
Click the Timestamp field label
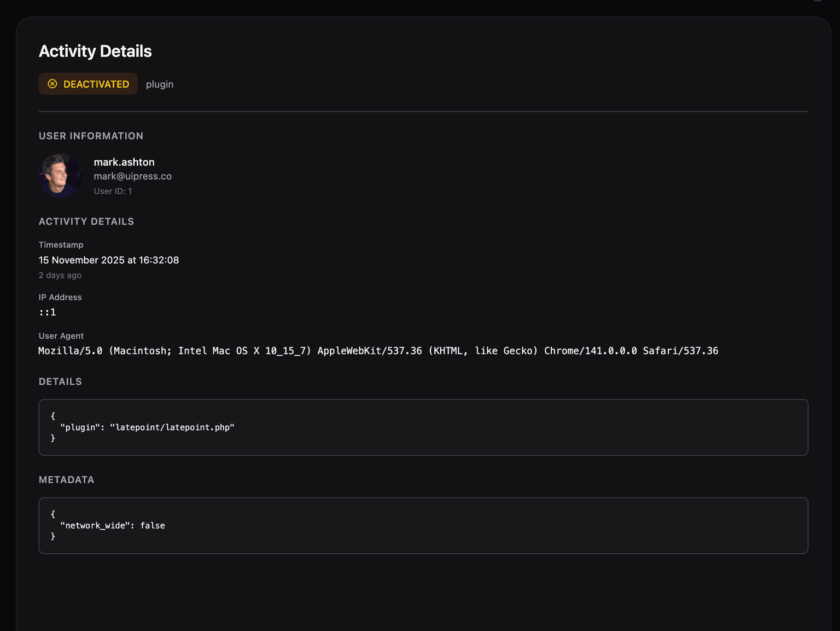[x=61, y=245]
